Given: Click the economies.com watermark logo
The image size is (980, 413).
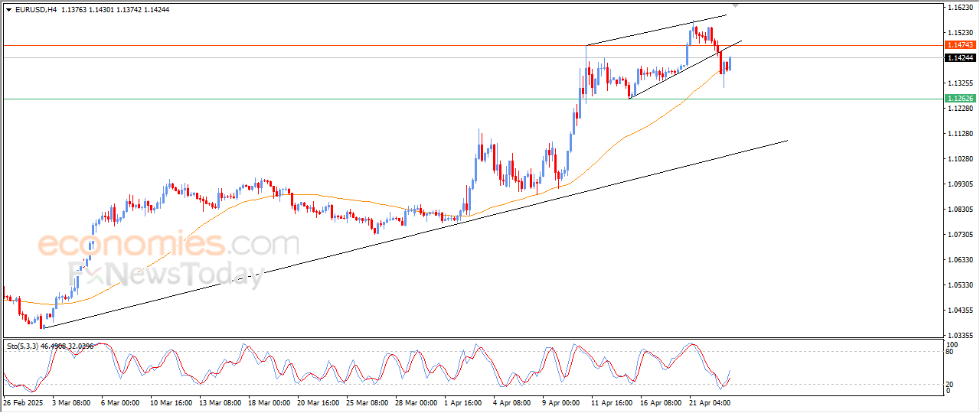Looking at the screenshot, I should click(168, 245).
